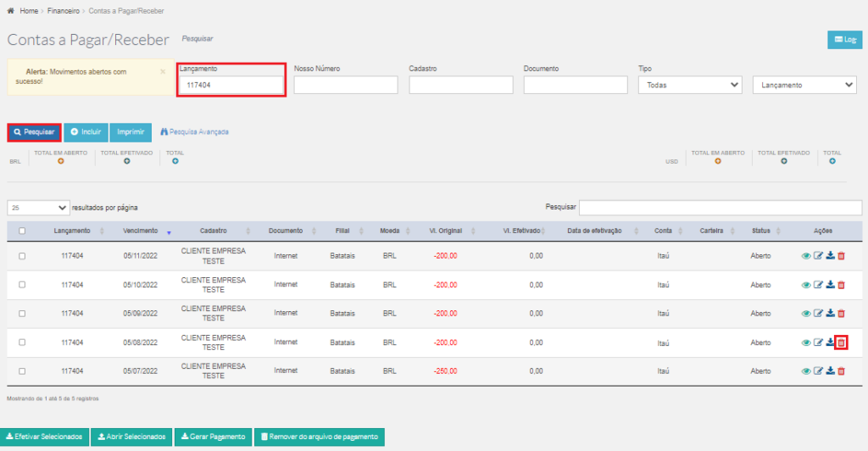This screenshot has width=868, height=451.
Task: Check the row with vencimento 05/10/2022
Action: click(x=22, y=285)
